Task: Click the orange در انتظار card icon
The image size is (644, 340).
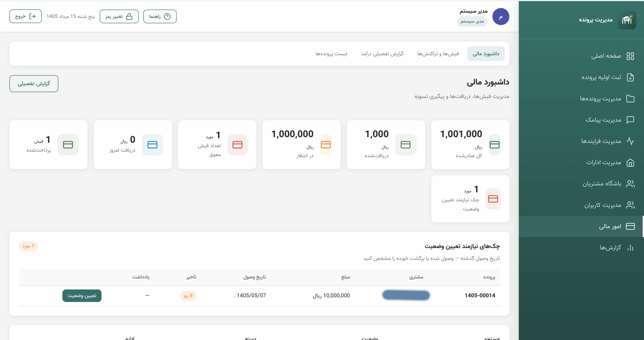Action: (x=326, y=145)
